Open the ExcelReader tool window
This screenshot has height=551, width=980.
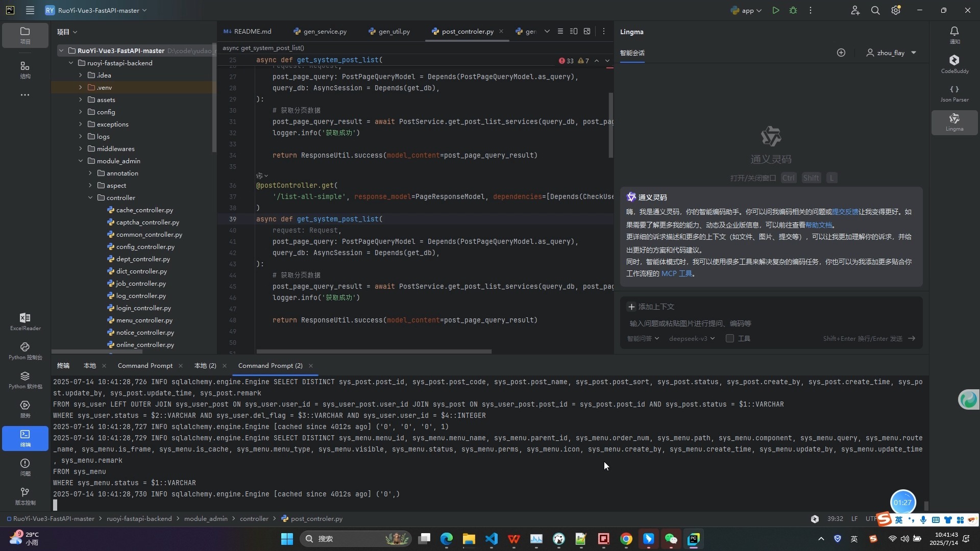pyautogui.click(x=25, y=322)
